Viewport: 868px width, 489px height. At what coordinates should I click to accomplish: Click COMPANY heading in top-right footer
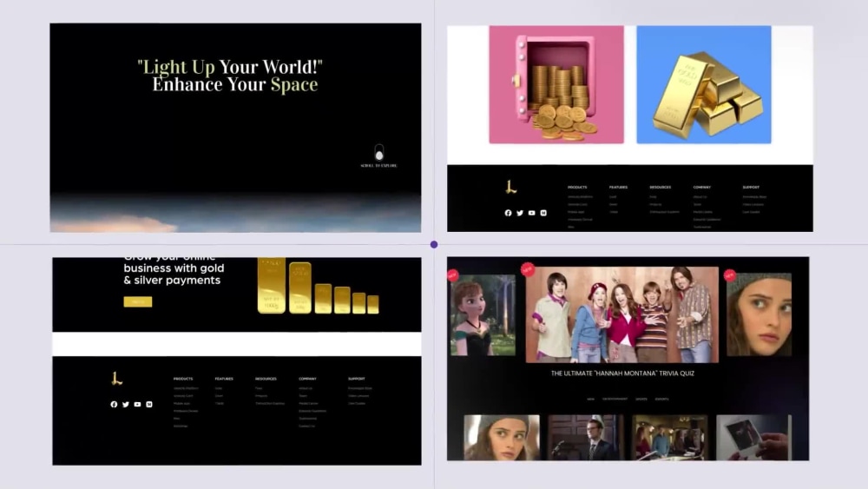pos(702,188)
